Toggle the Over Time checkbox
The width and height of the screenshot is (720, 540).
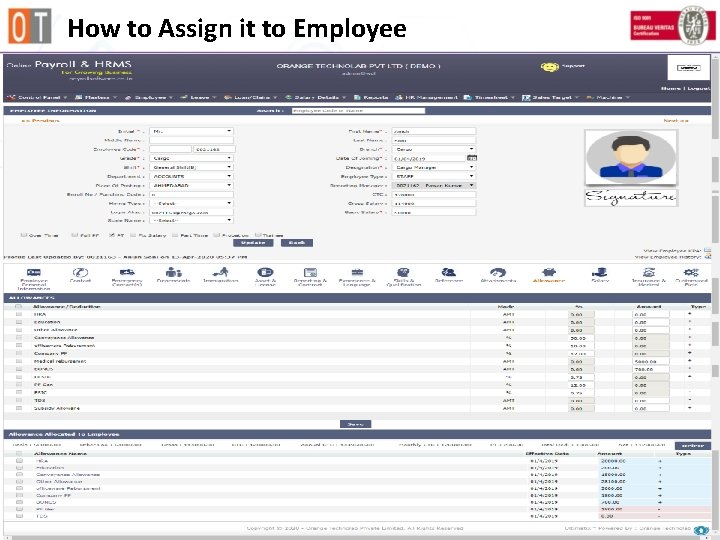click(x=24, y=235)
